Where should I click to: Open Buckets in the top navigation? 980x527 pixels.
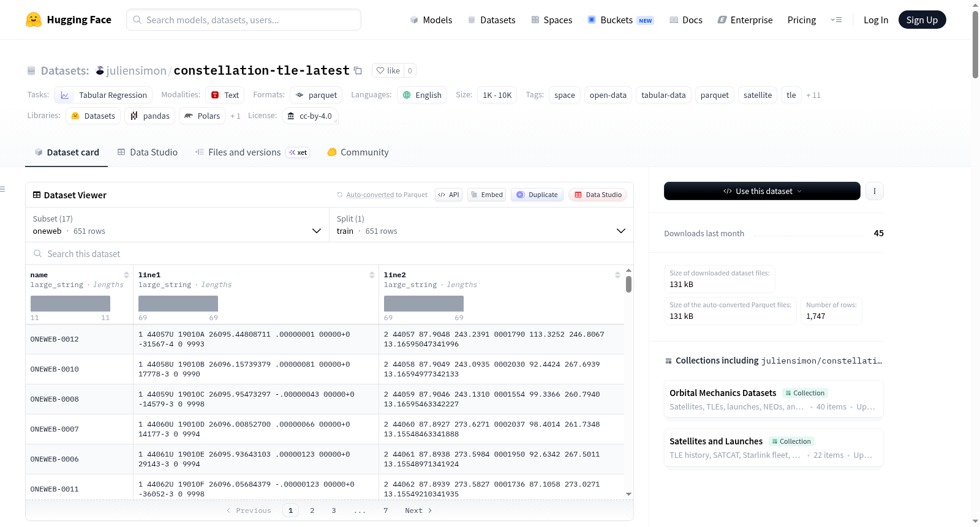[x=620, y=20]
